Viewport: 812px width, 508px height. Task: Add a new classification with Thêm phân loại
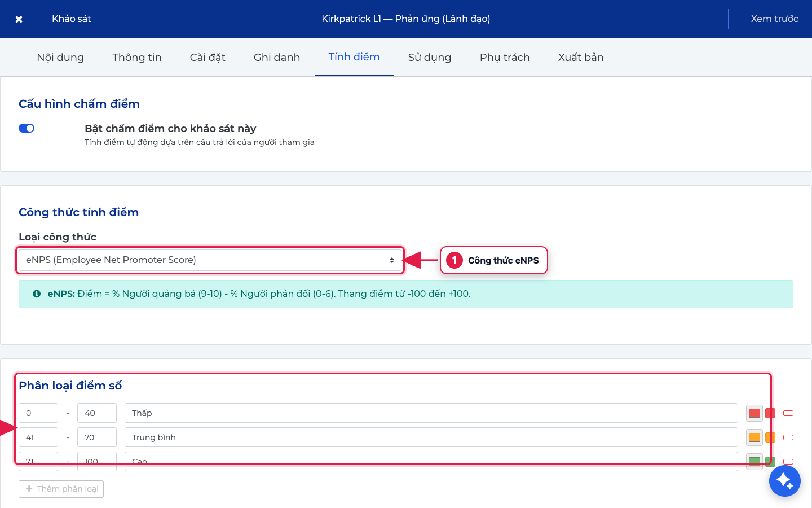[x=61, y=489]
